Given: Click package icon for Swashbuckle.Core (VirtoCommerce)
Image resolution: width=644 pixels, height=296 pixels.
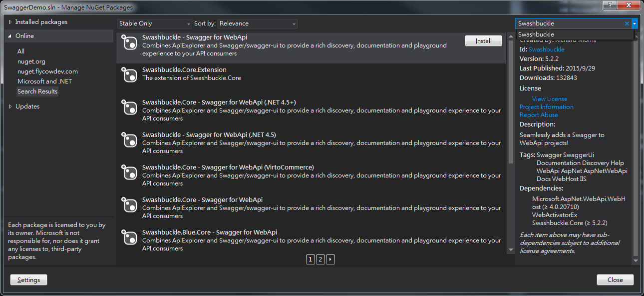Looking at the screenshot, I should tap(129, 173).
